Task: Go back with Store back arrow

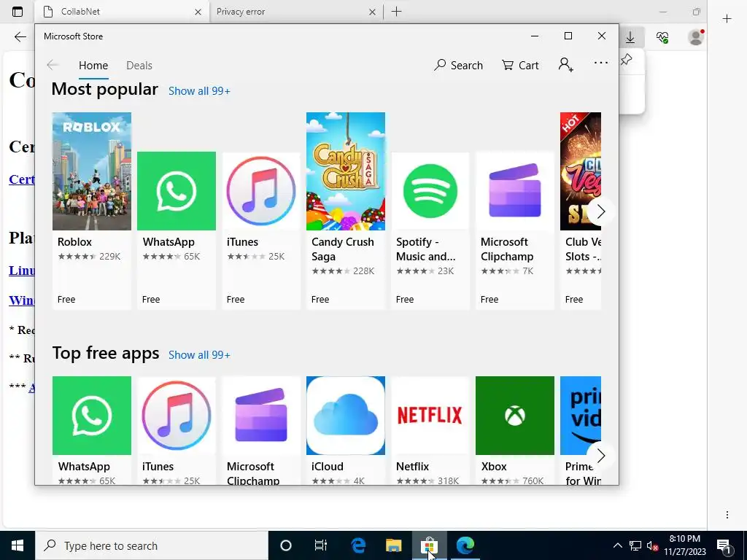Action: [53, 65]
